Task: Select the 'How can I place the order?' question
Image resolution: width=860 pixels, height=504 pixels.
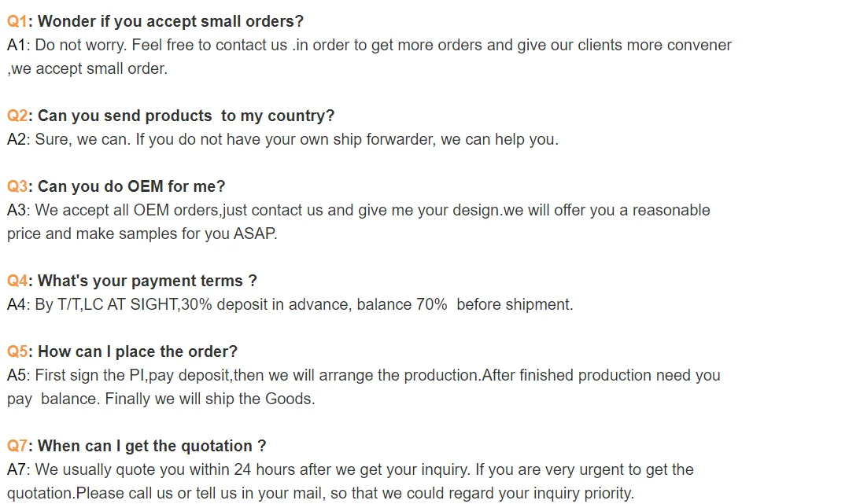Action: (138, 351)
